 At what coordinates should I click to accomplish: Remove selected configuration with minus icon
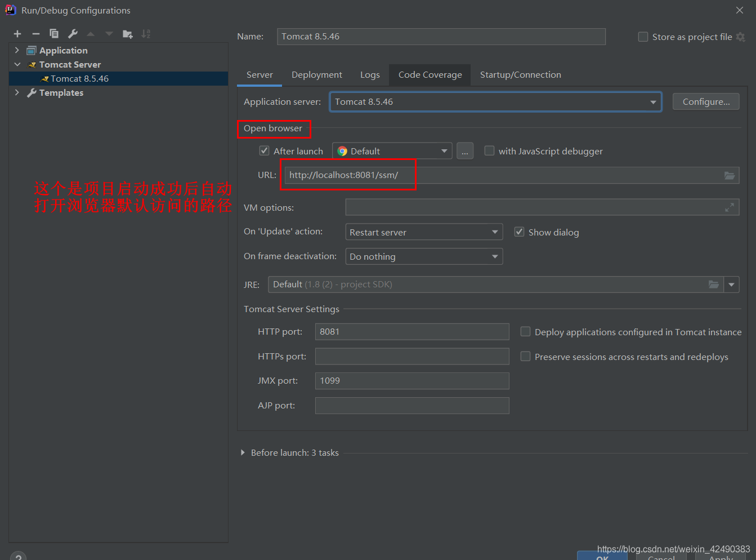[36, 34]
